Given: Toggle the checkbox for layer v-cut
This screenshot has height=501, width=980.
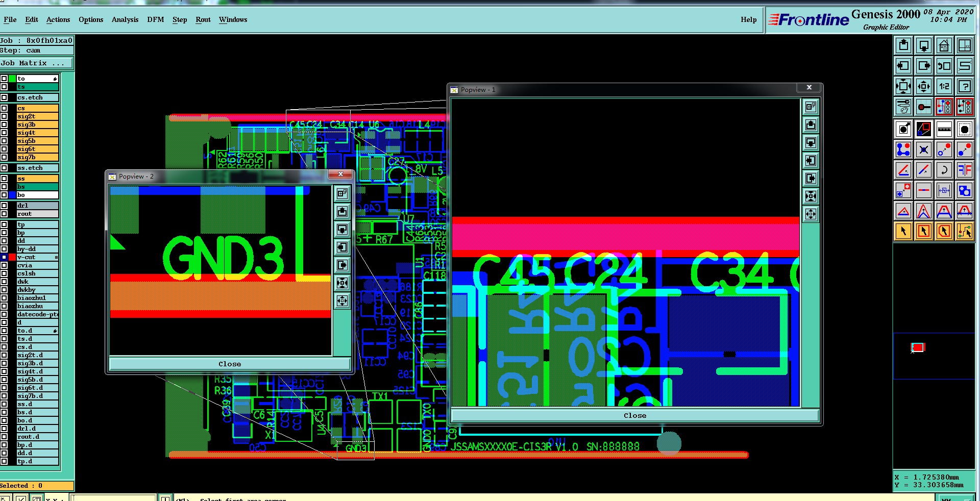Looking at the screenshot, I should point(4,257).
